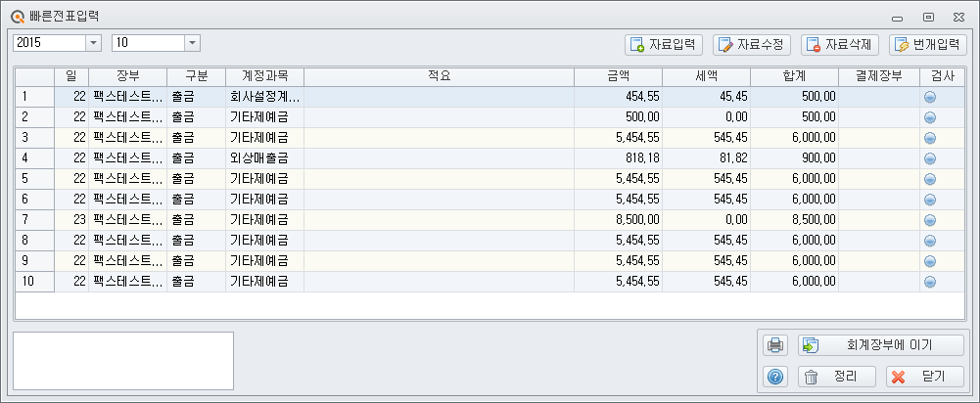Select the 외상매출금 row
Viewport: 980px width, 403px height.
pos(490,158)
